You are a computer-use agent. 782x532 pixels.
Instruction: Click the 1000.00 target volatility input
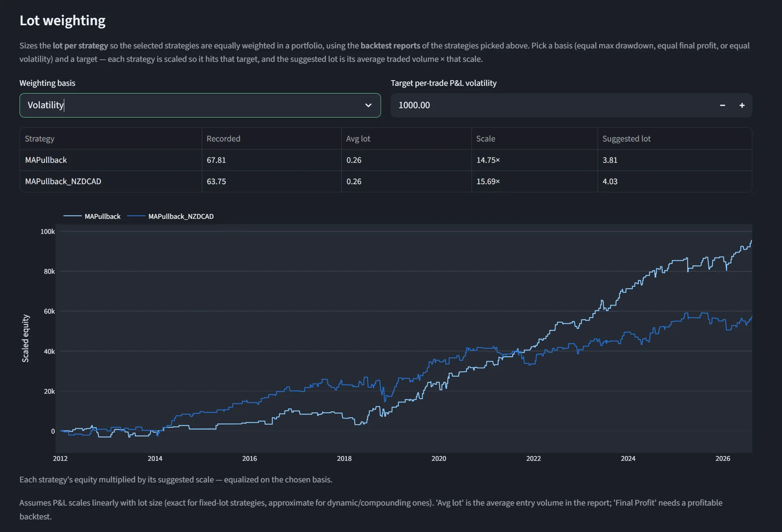pos(551,105)
